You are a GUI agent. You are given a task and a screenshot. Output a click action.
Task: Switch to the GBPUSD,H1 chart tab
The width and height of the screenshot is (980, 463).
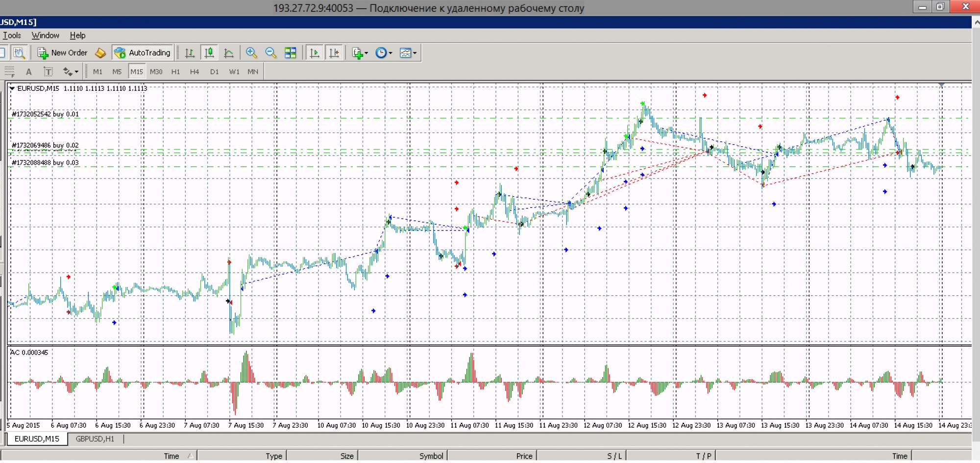[x=95, y=439]
